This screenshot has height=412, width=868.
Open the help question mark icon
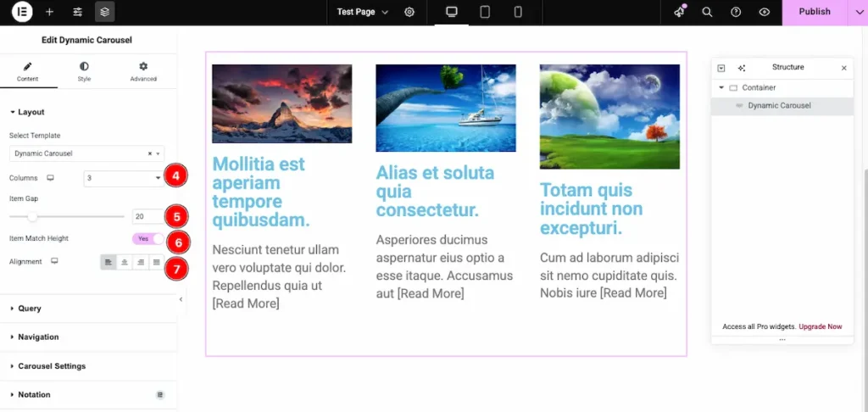pyautogui.click(x=736, y=12)
